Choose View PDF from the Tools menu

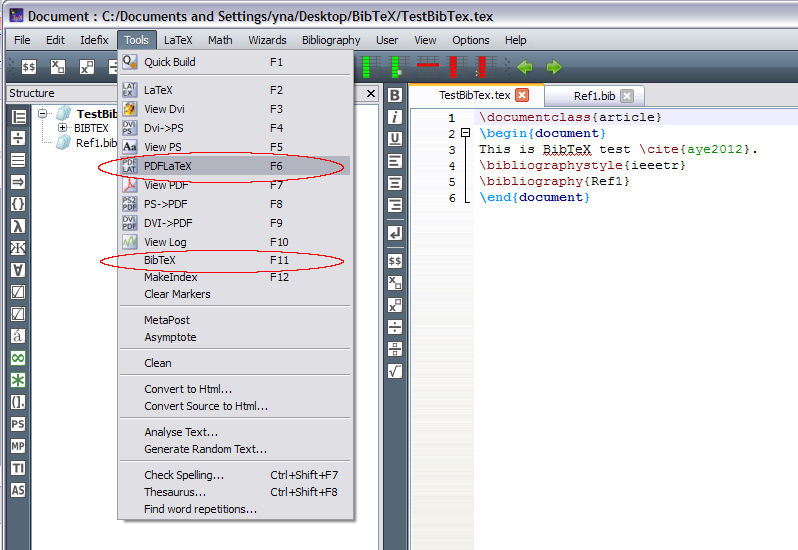[235, 185]
